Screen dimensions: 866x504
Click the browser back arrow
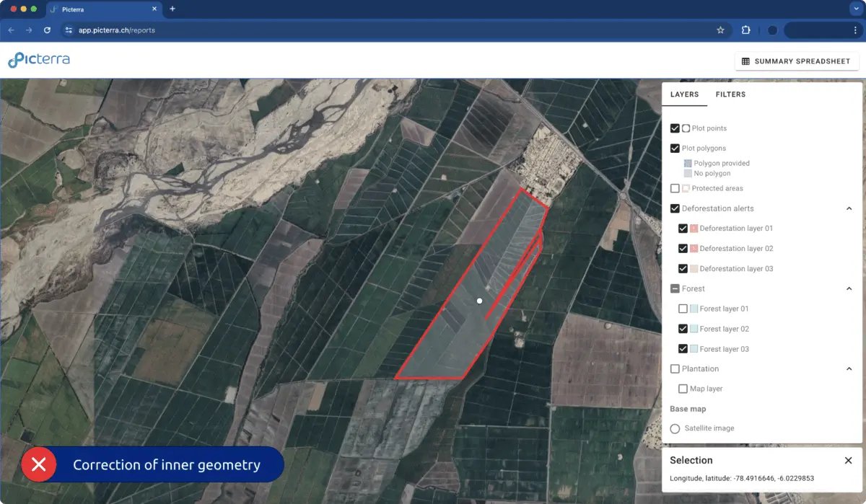point(11,30)
